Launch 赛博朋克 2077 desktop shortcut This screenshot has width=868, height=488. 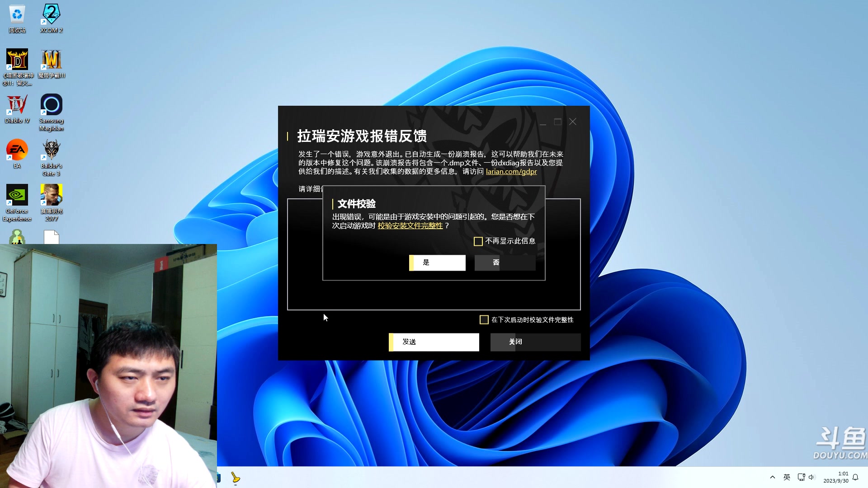tap(51, 202)
